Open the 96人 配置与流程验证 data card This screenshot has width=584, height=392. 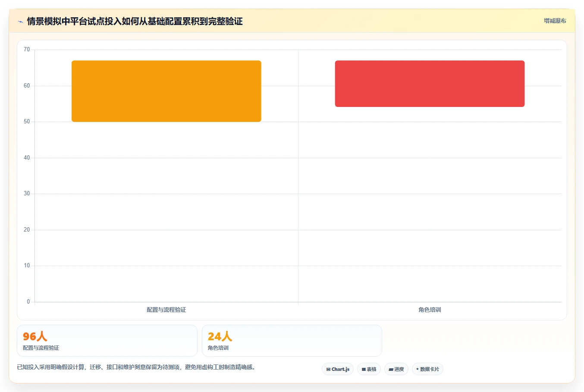107,341
